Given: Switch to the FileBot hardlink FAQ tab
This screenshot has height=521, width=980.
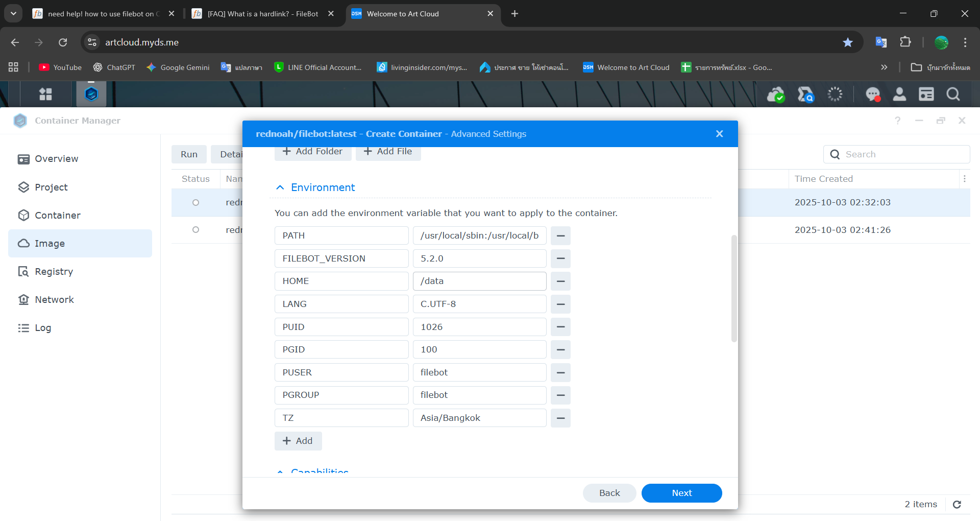Looking at the screenshot, I should (x=262, y=14).
